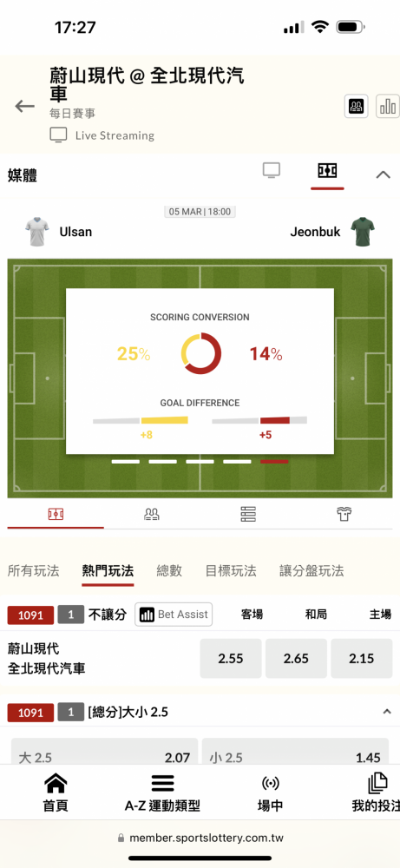Open the head-to-head tab under the pitch
The width and height of the screenshot is (400, 868).
[x=152, y=514]
